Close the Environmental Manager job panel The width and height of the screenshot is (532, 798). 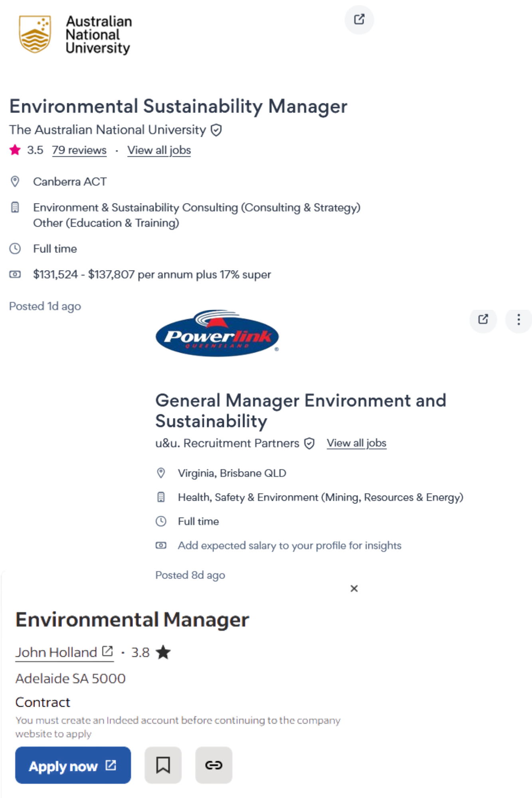(x=354, y=589)
